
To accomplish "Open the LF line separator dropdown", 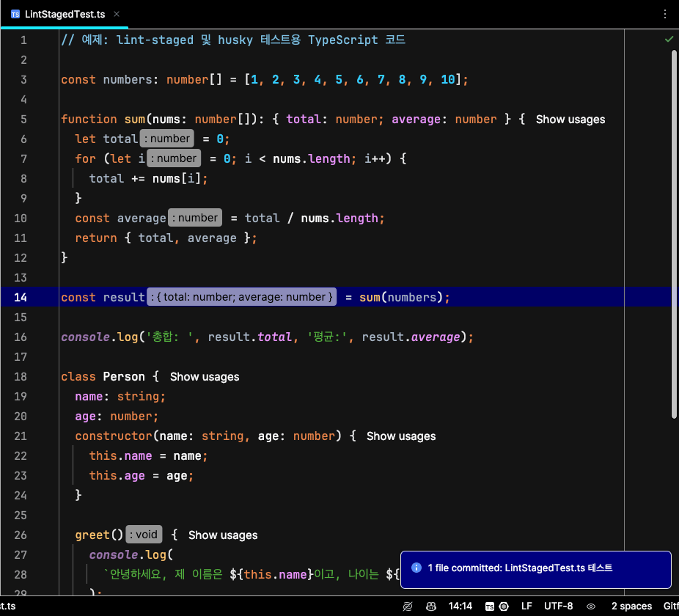I will tap(526, 606).
